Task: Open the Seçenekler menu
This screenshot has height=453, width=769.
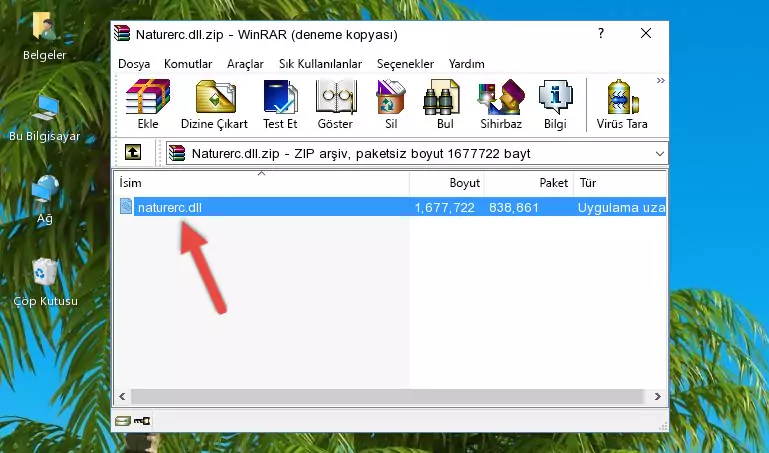Action: [405, 64]
